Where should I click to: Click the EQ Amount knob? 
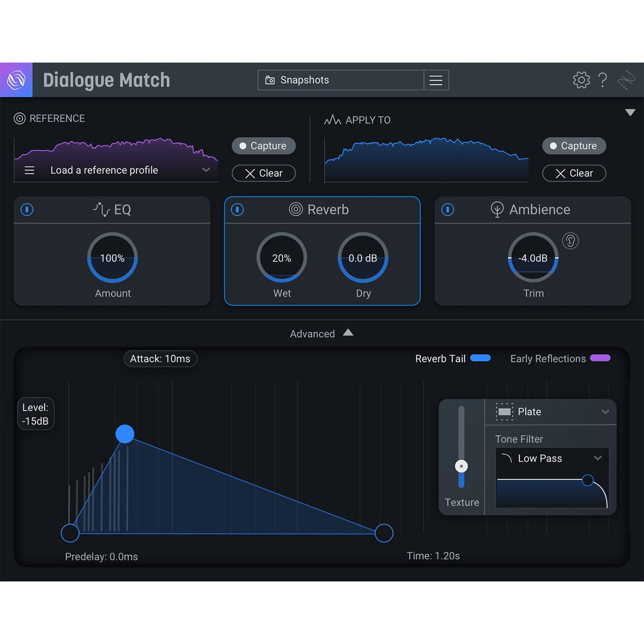[x=112, y=258]
